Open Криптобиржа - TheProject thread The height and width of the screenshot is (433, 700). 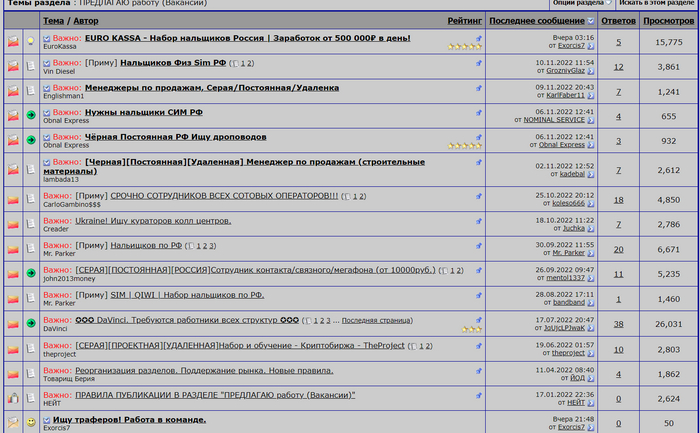click(x=240, y=346)
